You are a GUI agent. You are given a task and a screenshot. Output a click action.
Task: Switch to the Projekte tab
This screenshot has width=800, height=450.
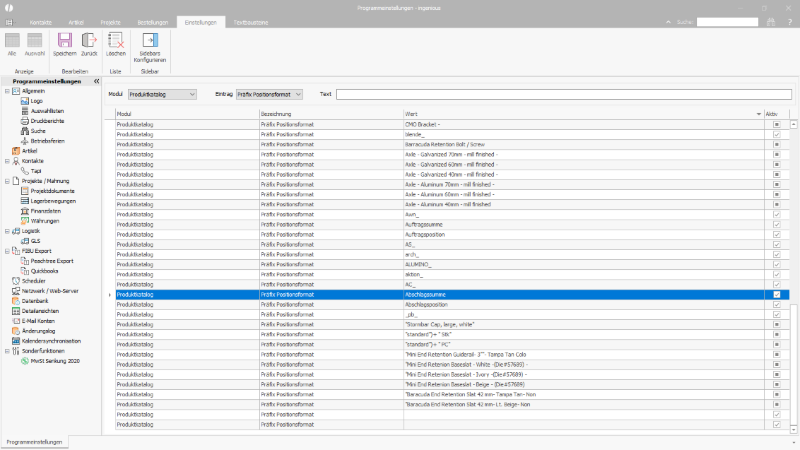(x=111, y=22)
